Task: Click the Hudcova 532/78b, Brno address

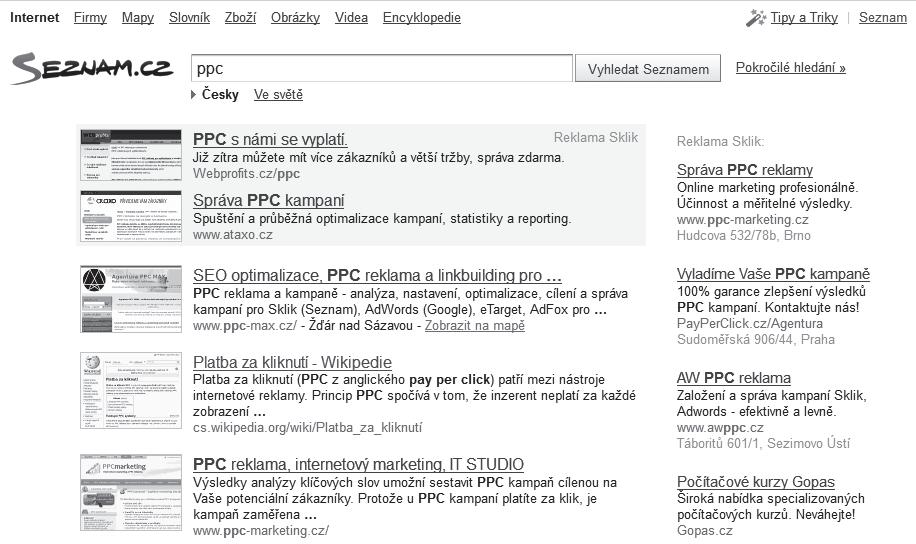Action: pyautogui.click(x=744, y=235)
